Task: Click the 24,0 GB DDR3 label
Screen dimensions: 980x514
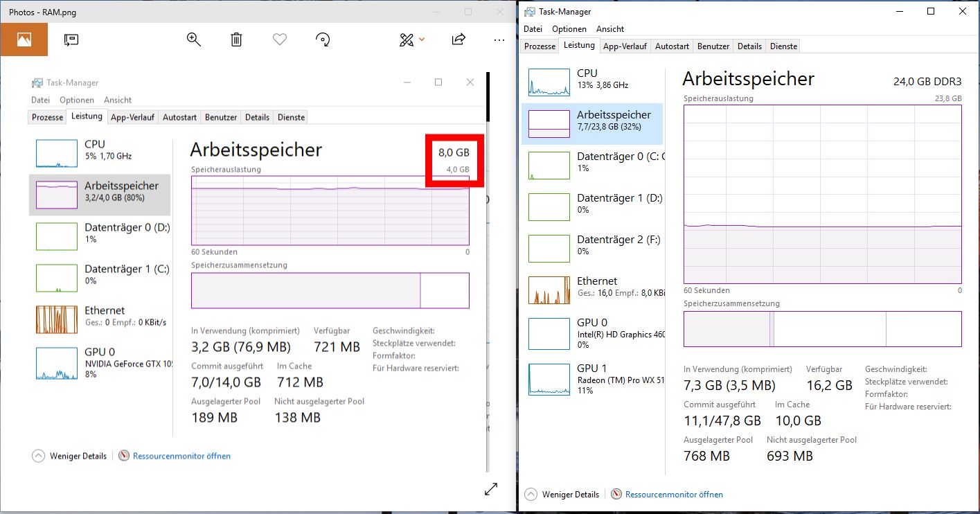Action: pos(927,82)
